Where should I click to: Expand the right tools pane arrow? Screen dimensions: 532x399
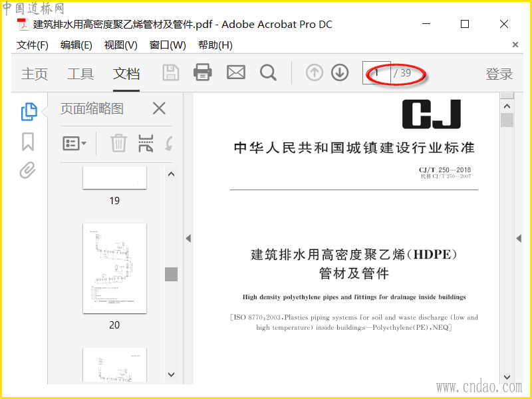pyautogui.click(x=519, y=239)
